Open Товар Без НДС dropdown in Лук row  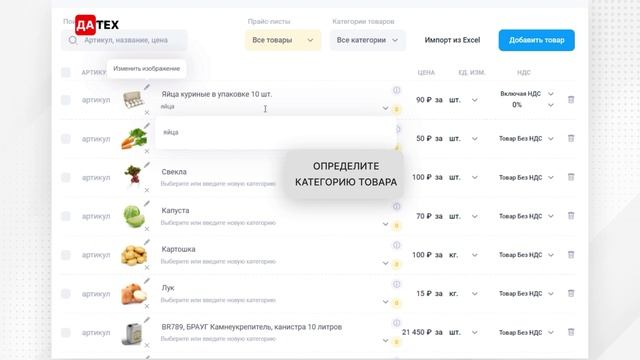(x=551, y=294)
